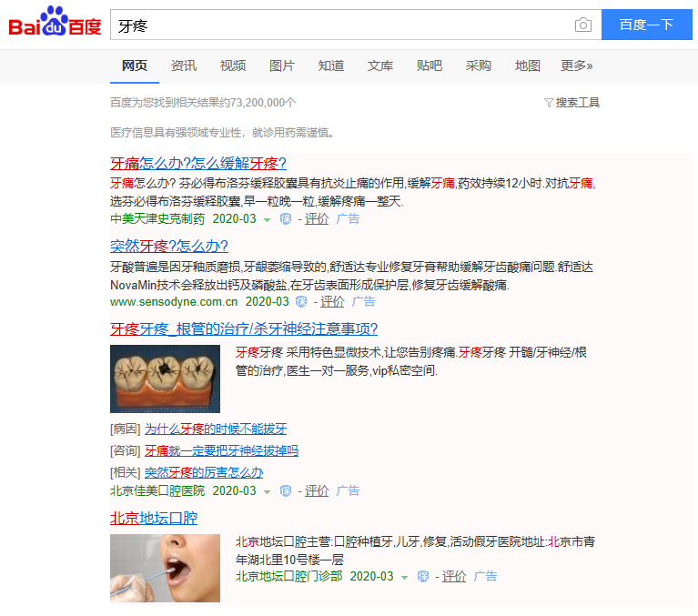Image resolution: width=698 pixels, height=616 pixels.
Task: Open the 图片 tab
Action: [x=282, y=66]
